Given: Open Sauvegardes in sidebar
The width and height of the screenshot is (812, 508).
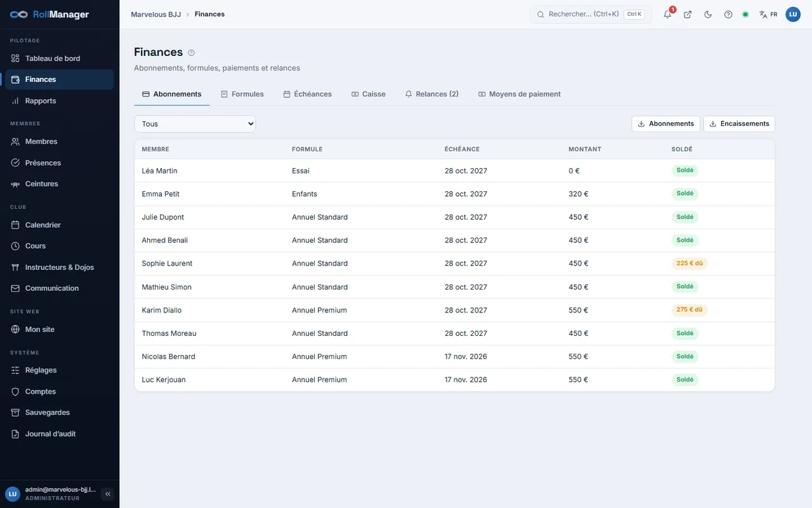Looking at the screenshot, I should [60, 413].
